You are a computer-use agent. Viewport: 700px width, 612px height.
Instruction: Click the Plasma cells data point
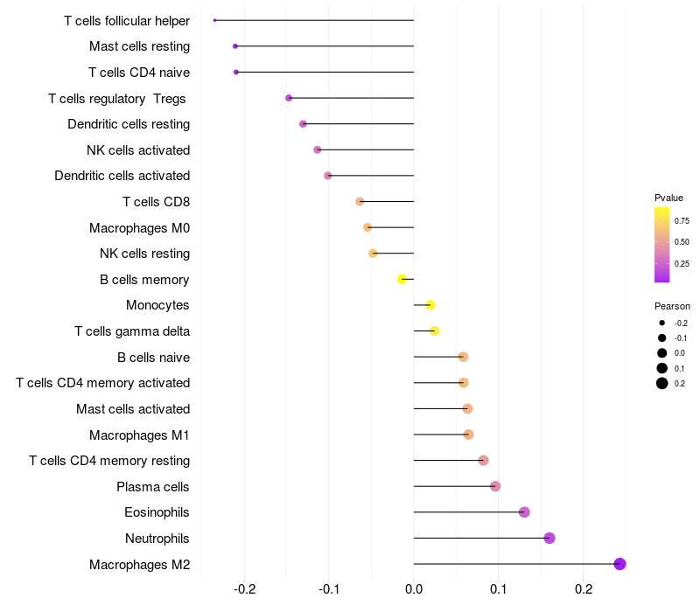coord(495,486)
